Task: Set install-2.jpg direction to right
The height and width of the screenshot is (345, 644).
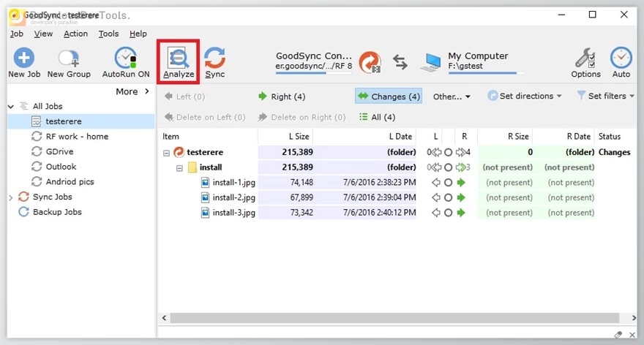Action: (461, 198)
